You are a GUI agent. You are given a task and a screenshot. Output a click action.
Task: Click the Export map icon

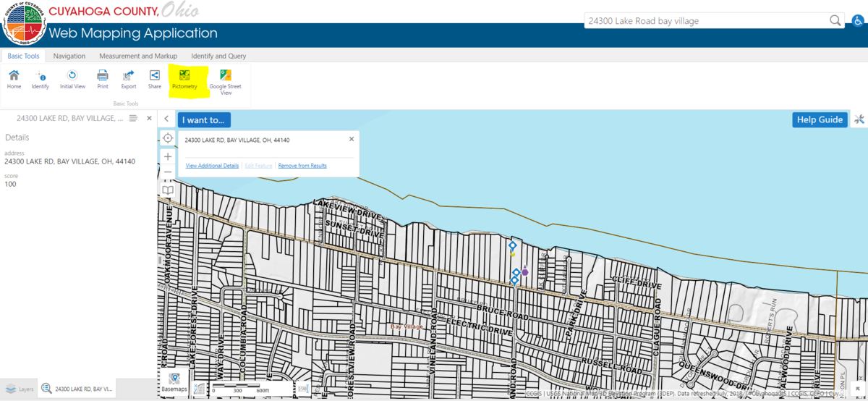(x=129, y=80)
